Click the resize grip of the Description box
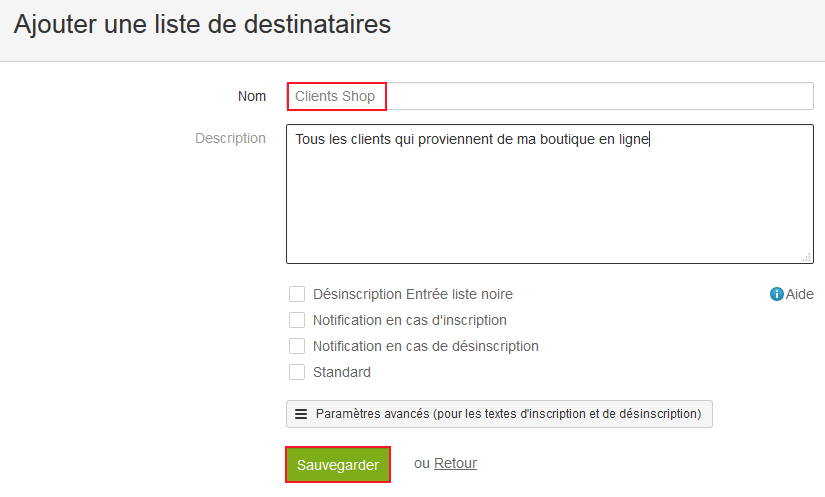This screenshot has width=825, height=497. point(807,257)
